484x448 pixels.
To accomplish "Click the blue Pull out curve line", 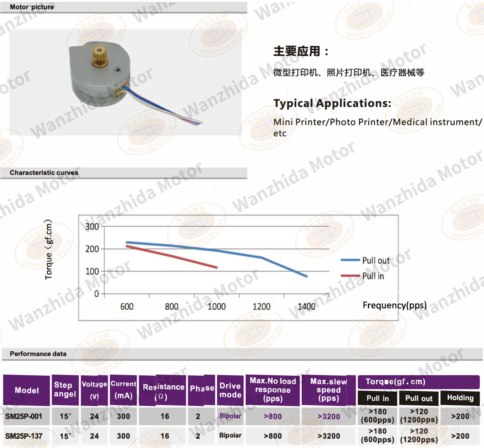I will click(217, 259).
